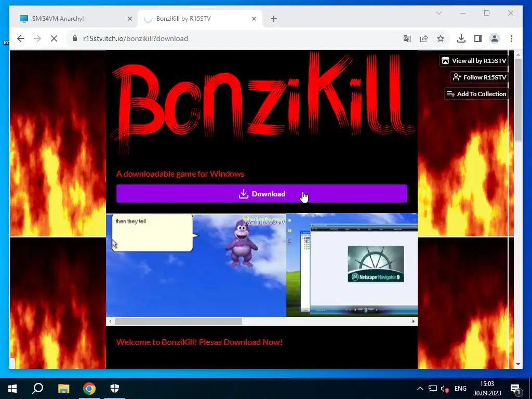Click the page vertical scrollbar thumb
The width and height of the screenshot is (532, 399).
point(518,100)
